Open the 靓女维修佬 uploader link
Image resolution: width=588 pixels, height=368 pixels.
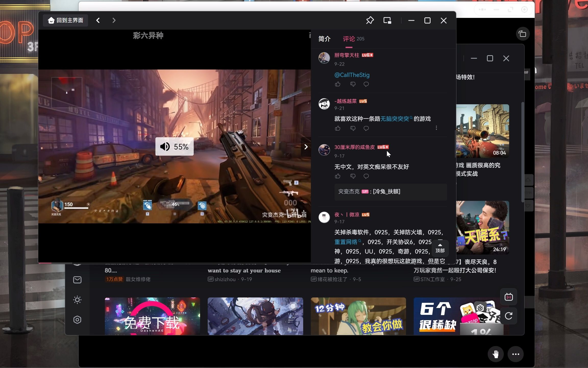138,279
